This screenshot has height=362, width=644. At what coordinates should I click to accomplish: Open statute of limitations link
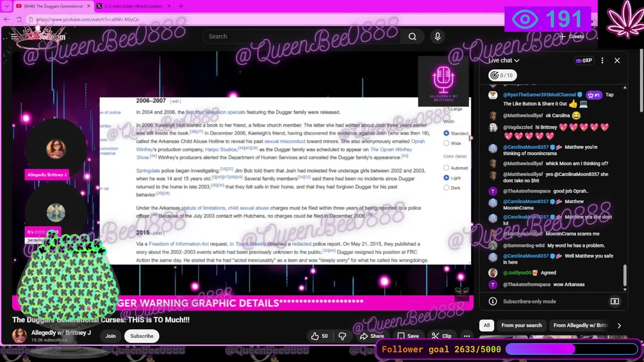(x=203, y=208)
